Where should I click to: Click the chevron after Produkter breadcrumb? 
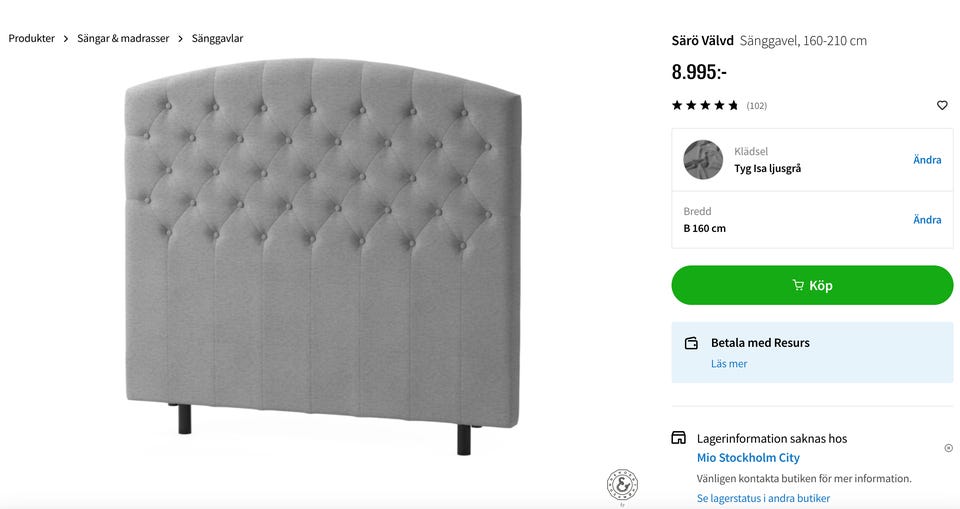point(66,39)
